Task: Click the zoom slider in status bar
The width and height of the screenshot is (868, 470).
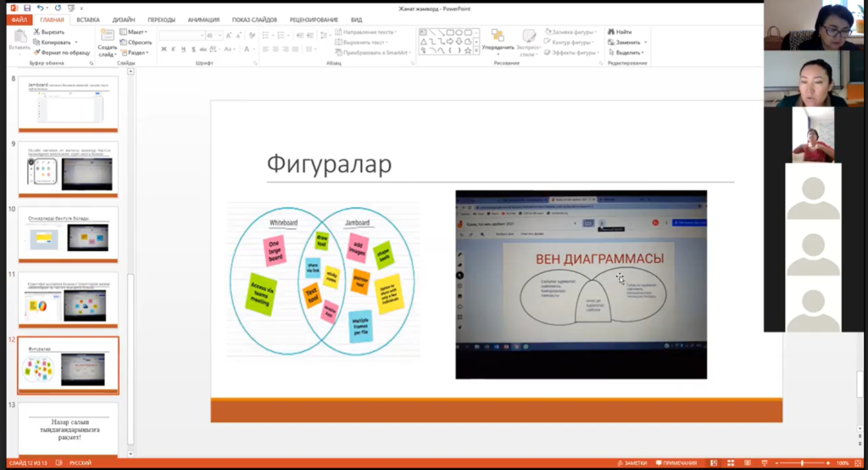Action: click(803, 462)
